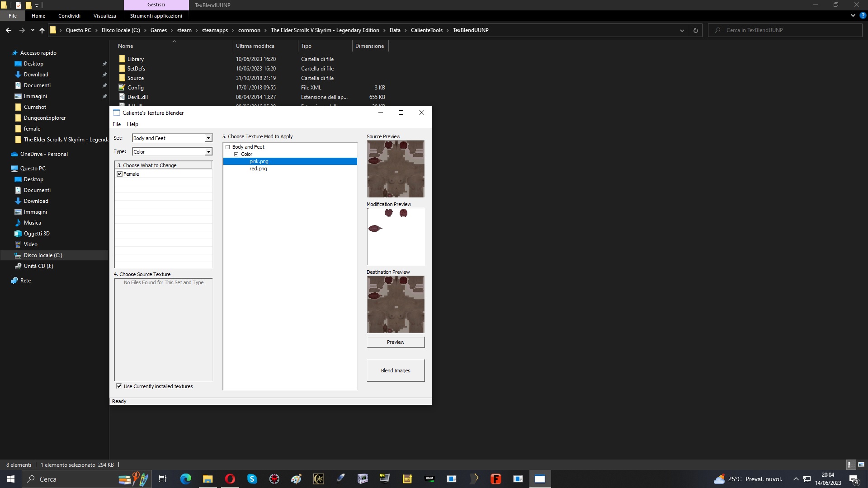The image size is (868, 488).
Task: Expand the Explorer ribbon chevron
Action: (853, 15)
